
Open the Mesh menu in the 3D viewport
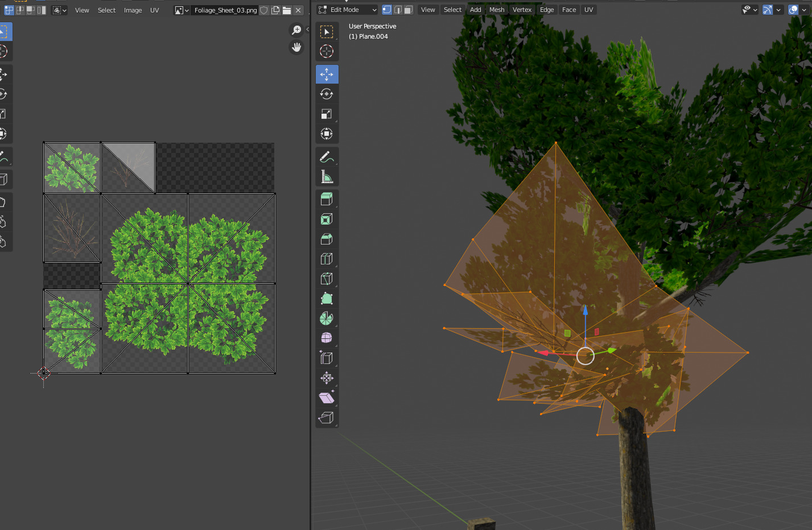[496, 9]
